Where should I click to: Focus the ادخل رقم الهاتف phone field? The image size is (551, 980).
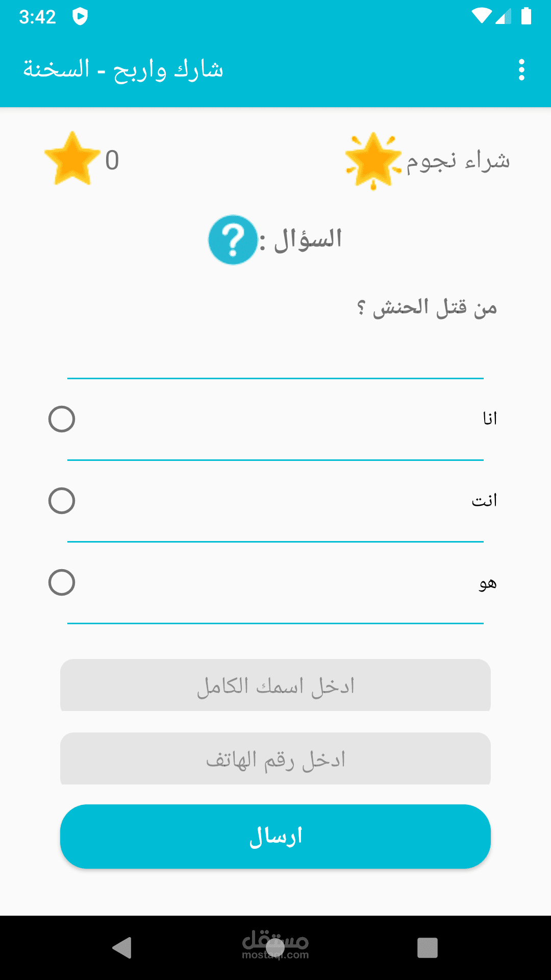pyautogui.click(x=275, y=759)
